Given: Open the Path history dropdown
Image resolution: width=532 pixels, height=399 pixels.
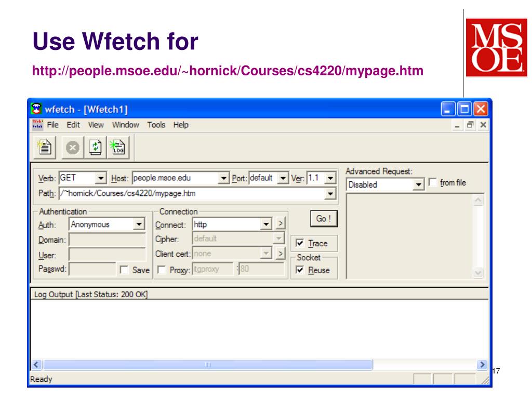Looking at the screenshot, I should pos(330,194).
